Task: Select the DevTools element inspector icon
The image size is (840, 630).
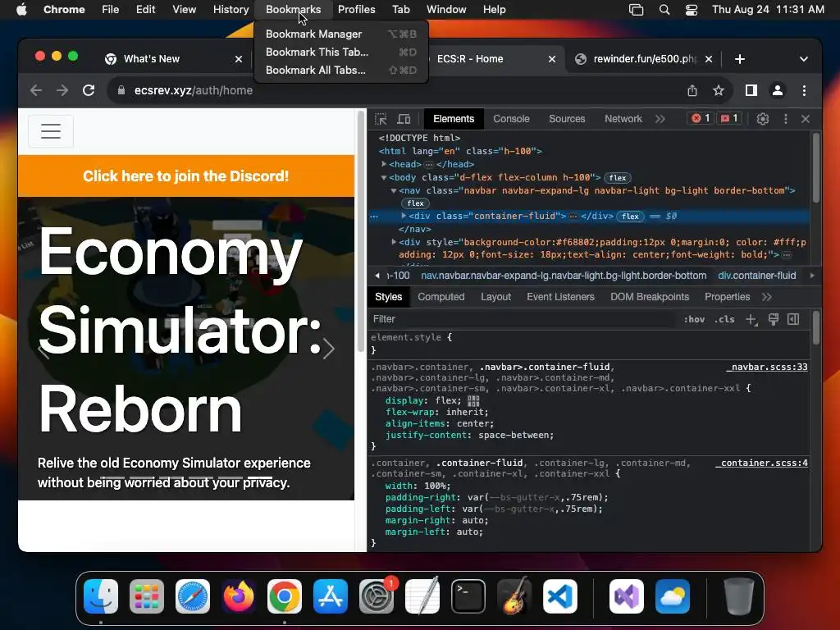Action: pyautogui.click(x=381, y=119)
